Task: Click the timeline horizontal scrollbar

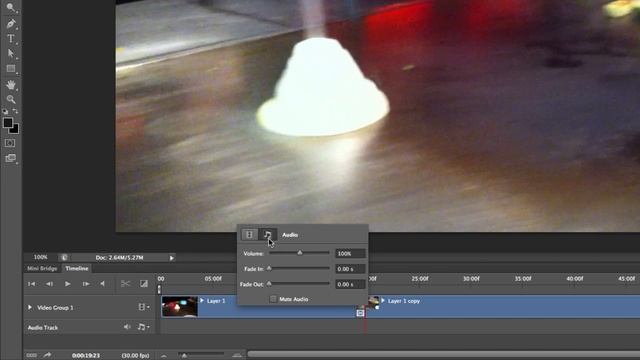Action: point(443,355)
